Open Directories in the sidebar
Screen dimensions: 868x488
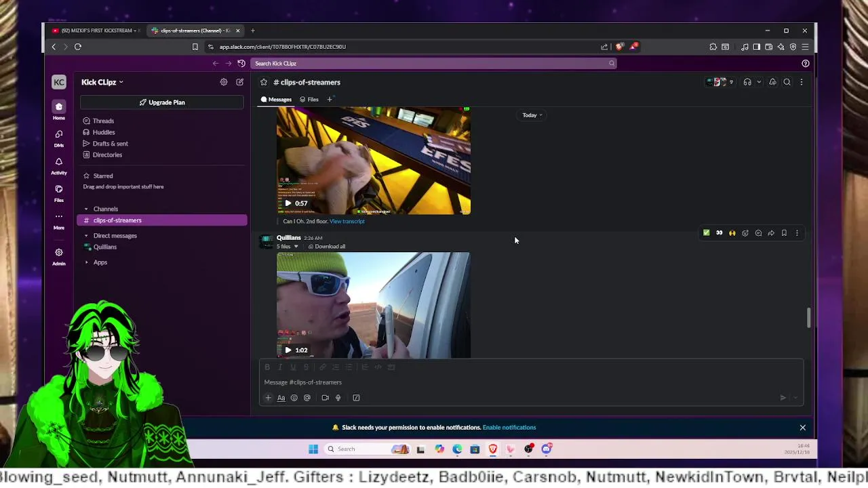click(x=107, y=155)
